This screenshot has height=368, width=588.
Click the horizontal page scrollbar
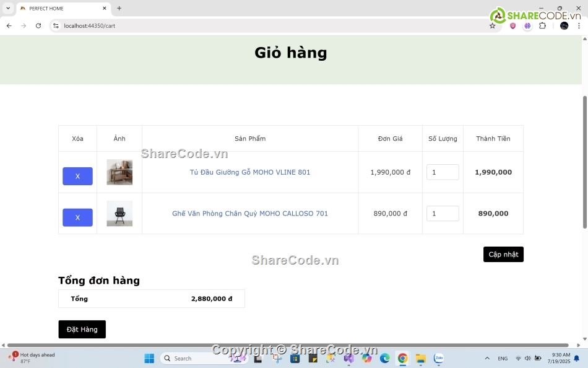[x=288, y=345]
